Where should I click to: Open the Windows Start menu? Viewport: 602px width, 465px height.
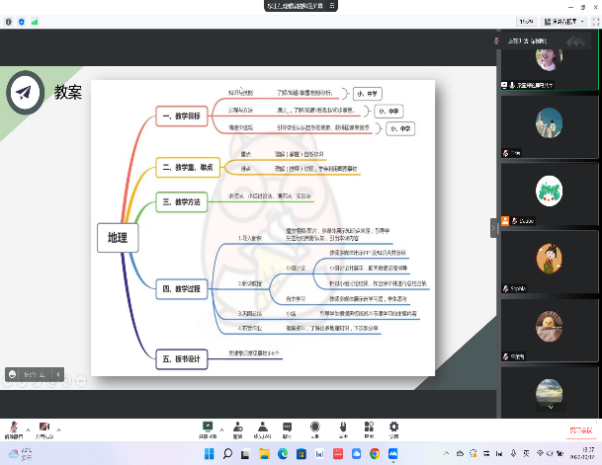pos(207,454)
